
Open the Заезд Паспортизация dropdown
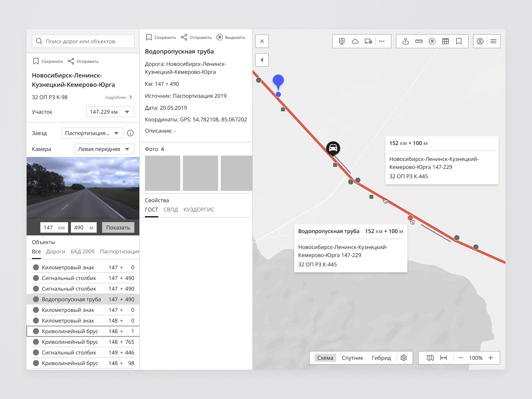tap(93, 133)
